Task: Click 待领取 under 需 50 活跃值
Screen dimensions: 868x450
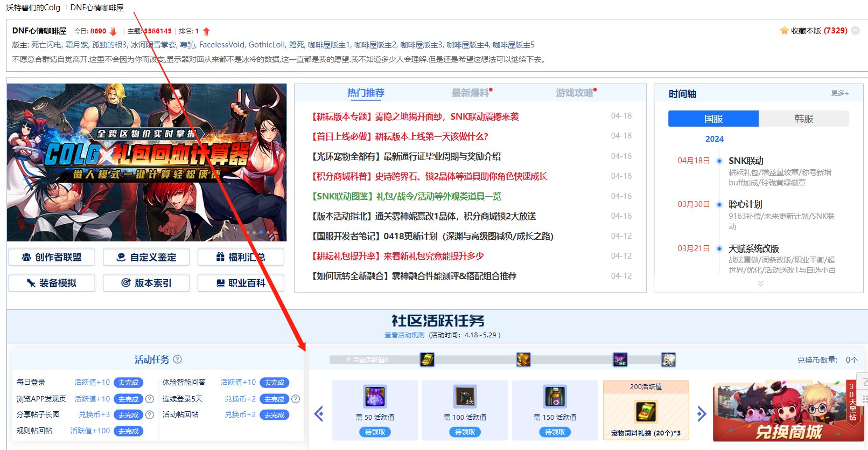Action: click(x=375, y=432)
